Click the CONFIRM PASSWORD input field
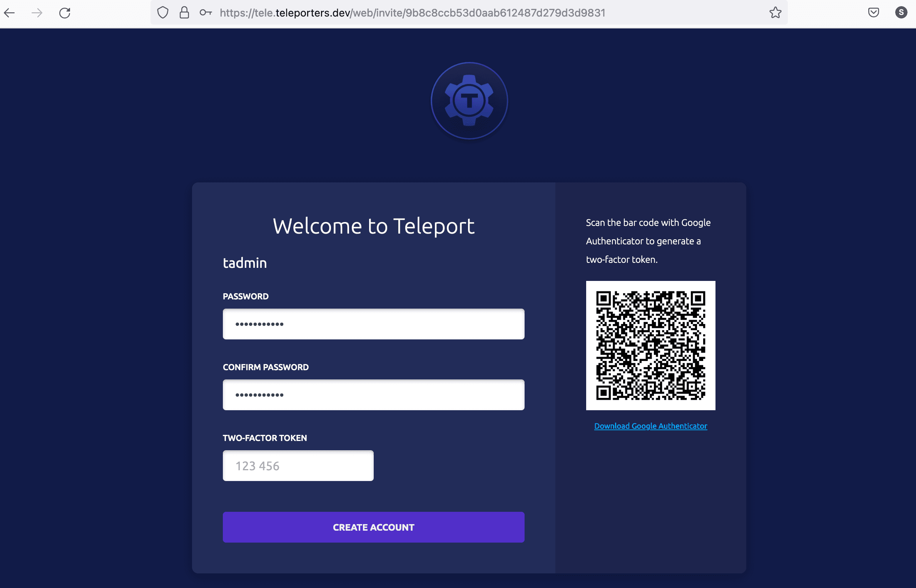The image size is (916, 588). point(374,394)
